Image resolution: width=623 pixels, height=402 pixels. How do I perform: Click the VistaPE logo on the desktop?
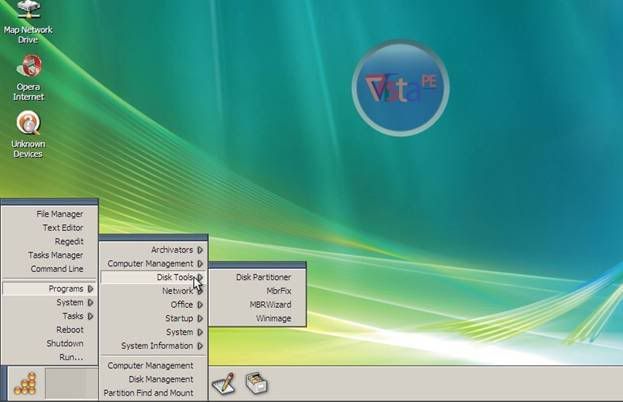pyautogui.click(x=400, y=88)
